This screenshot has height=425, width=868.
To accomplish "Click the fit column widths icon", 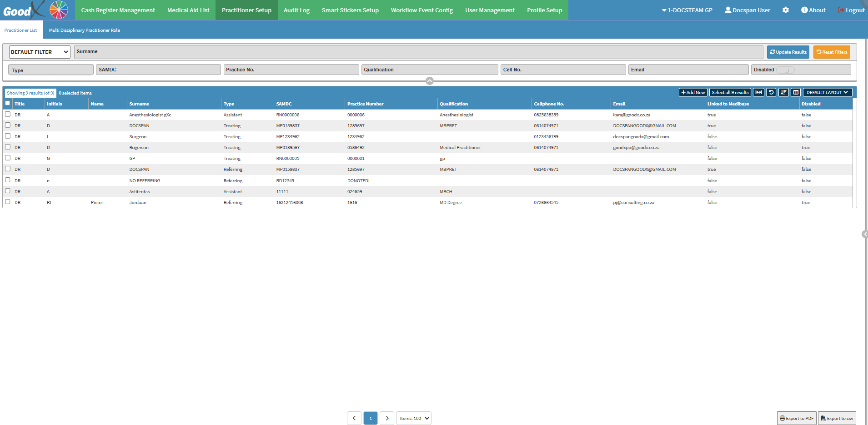I will (758, 92).
